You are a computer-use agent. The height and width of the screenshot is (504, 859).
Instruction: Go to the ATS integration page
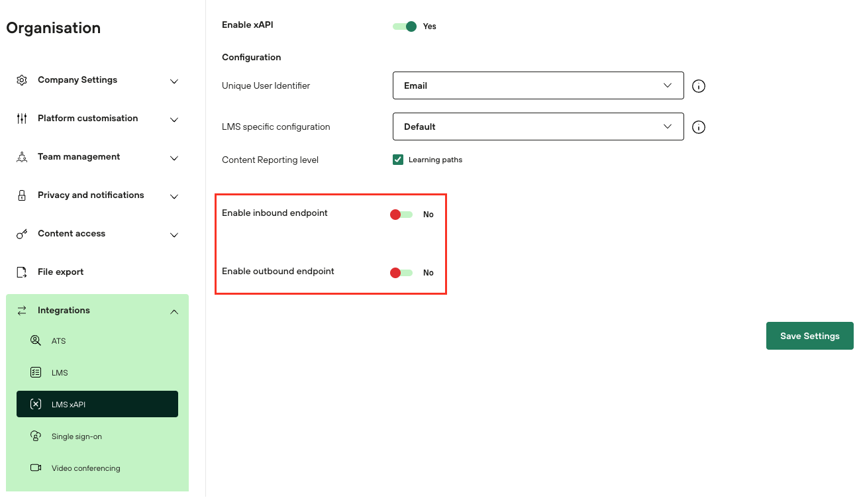pyautogui.click(x=58, y=341)
